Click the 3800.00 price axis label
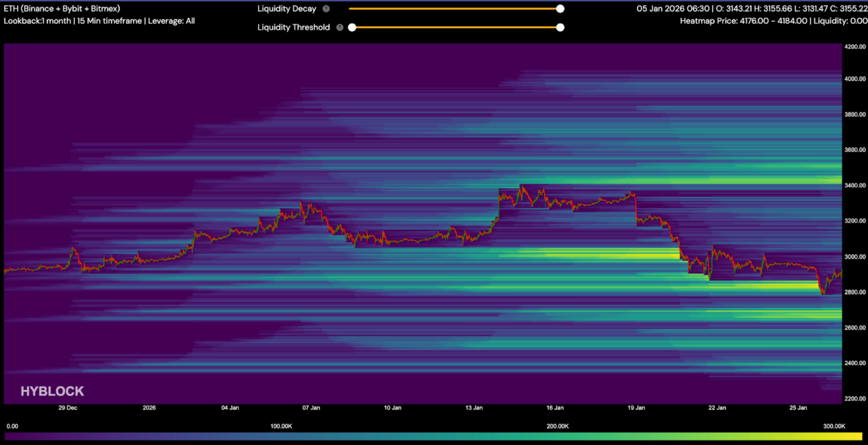This screenshot has width=868, height=445. [x=855, y=115]
